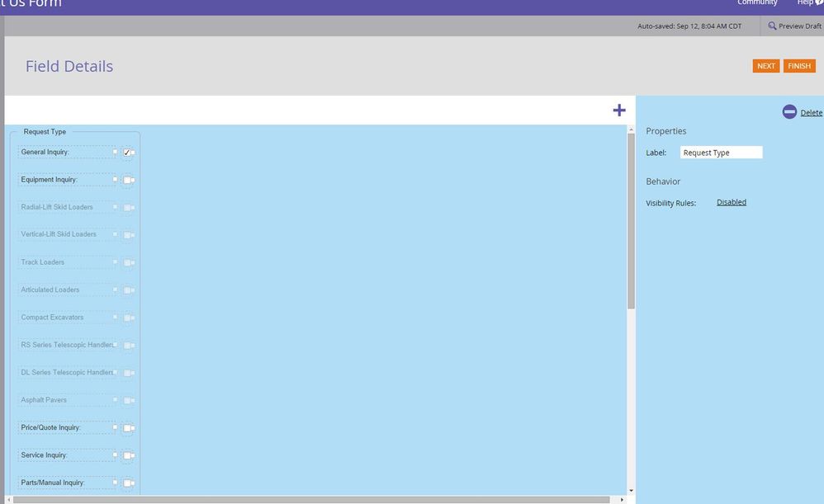Uncheck the General Inquiry checkbox
824x504 pixels.
pyautogui.click(x=127, y=153)
